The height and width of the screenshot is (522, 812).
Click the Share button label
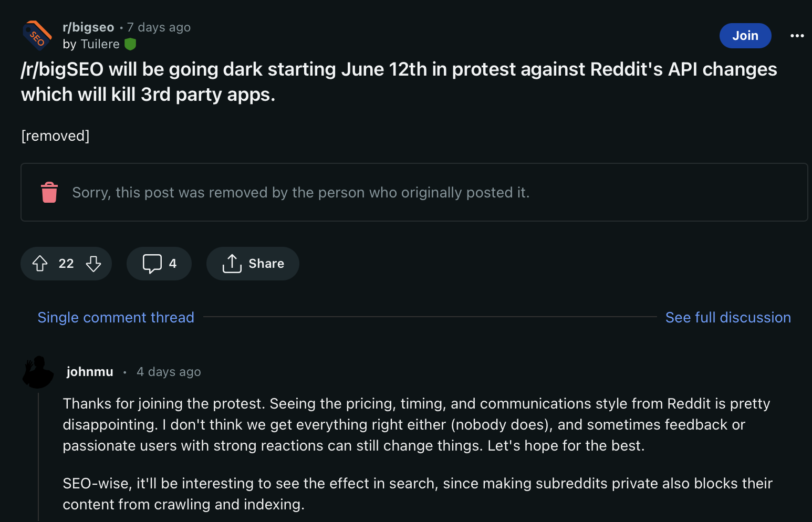[x=266, y=264]
